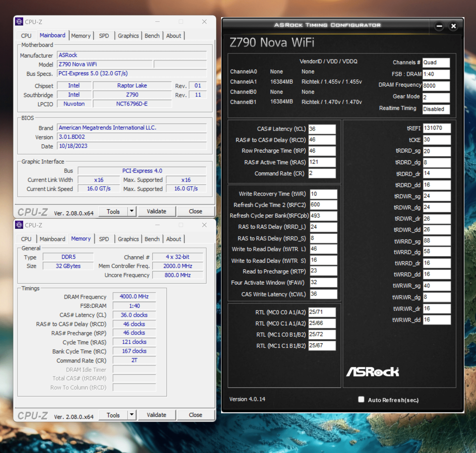Select the Graphics tab in the upper CPU-Z window

coord(128,36)
